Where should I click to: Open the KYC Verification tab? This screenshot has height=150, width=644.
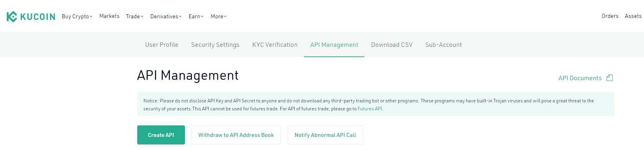click(275, 45)
